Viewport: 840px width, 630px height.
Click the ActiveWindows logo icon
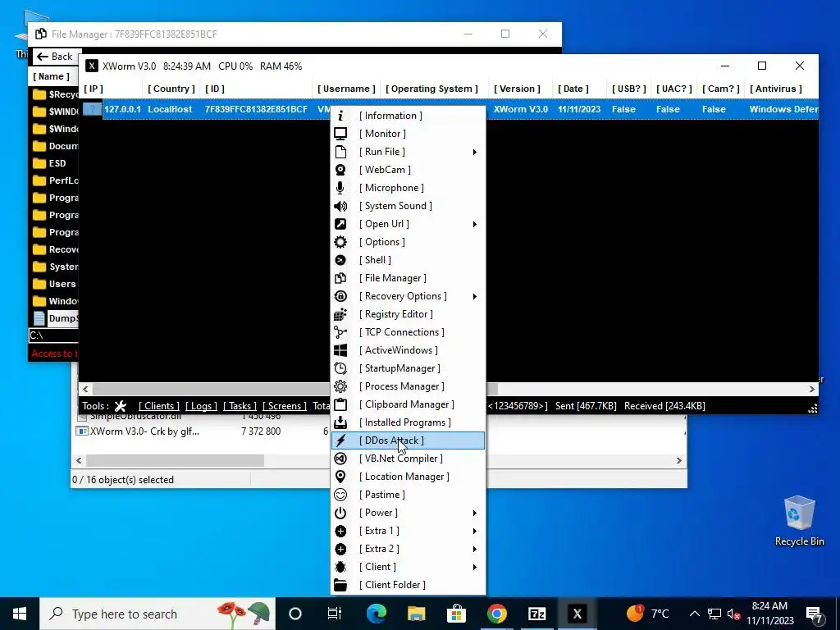[x=340, y=350]
